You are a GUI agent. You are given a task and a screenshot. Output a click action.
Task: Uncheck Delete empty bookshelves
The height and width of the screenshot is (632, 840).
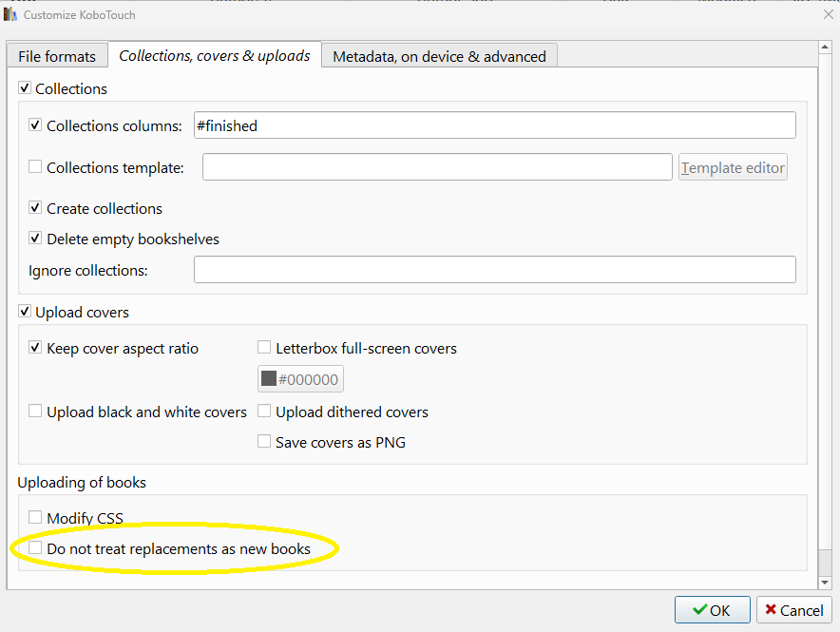tap(35, 239)
